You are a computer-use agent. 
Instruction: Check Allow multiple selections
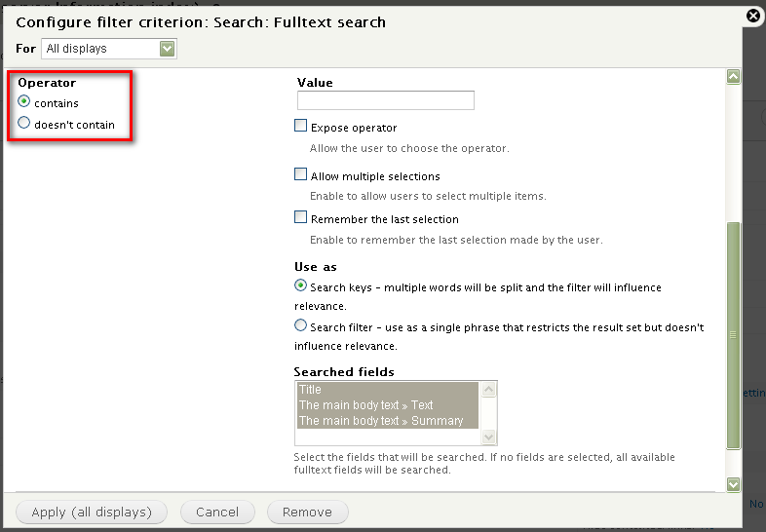[301, 175]
